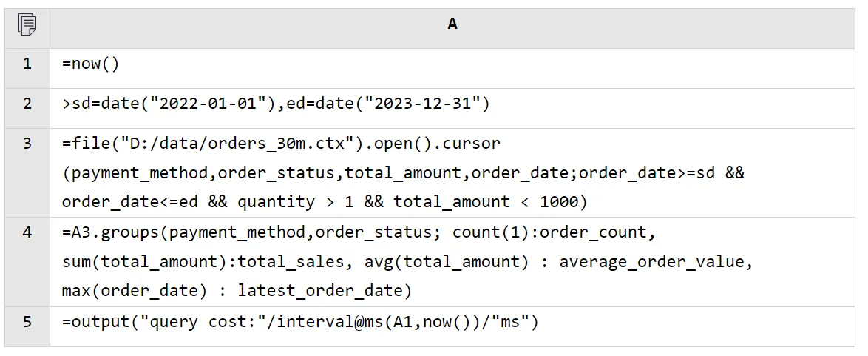This screenshot has height=356, width=868.
Task: Click the =A3.groups expression text
Action: 111,232
